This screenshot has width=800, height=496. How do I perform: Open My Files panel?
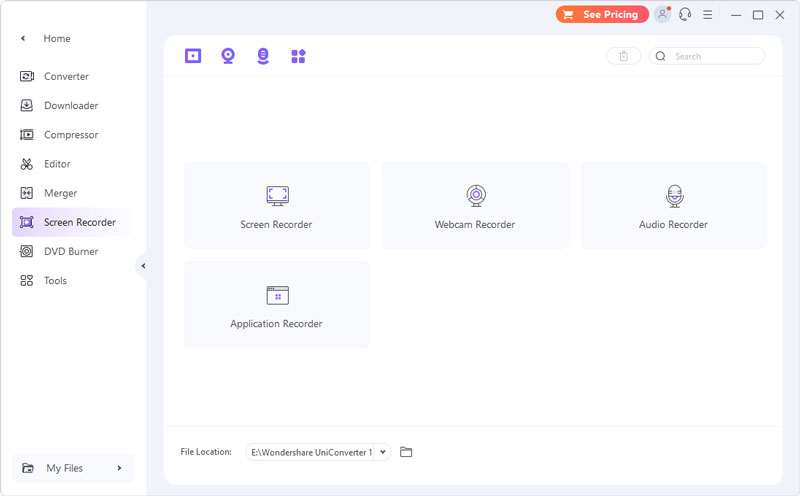pyautogui.click(x=73, y=468)
